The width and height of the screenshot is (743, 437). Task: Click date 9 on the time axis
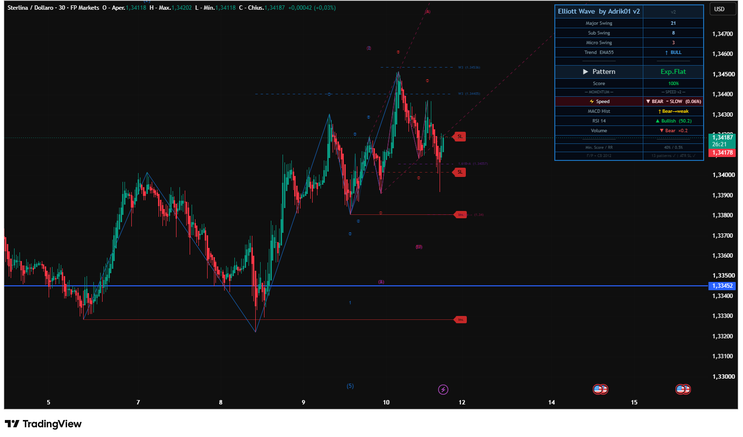(x=303, y=402)
